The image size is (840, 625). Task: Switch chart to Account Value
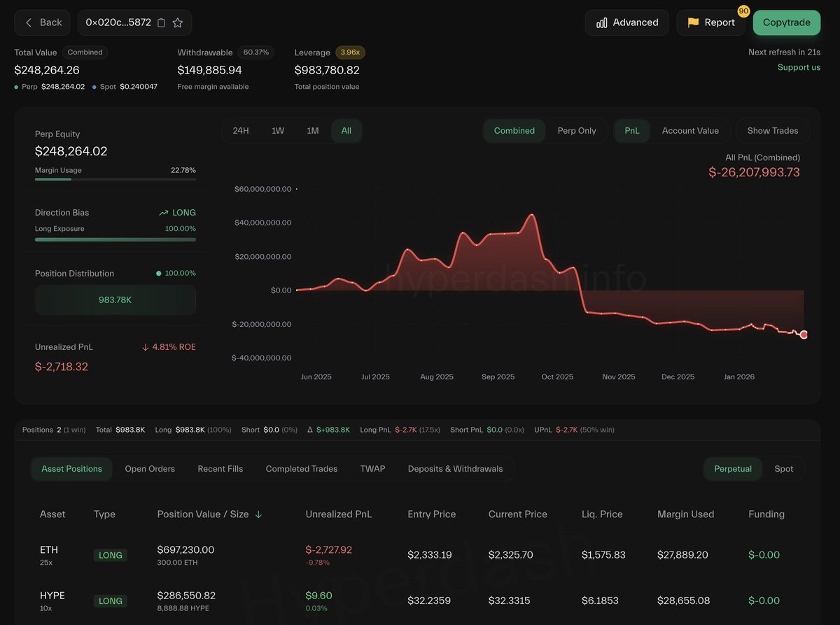point(689,131)
